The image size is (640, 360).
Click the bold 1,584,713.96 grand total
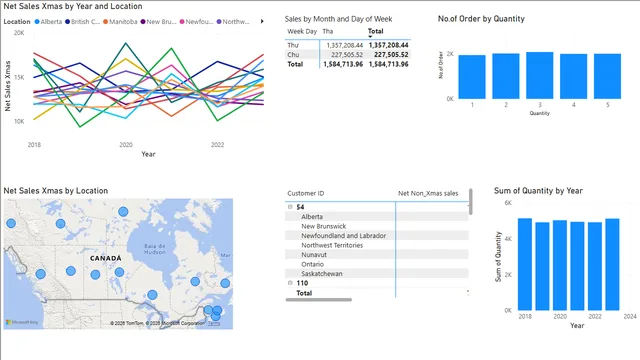pyautogui.click(x=388, y=64)
